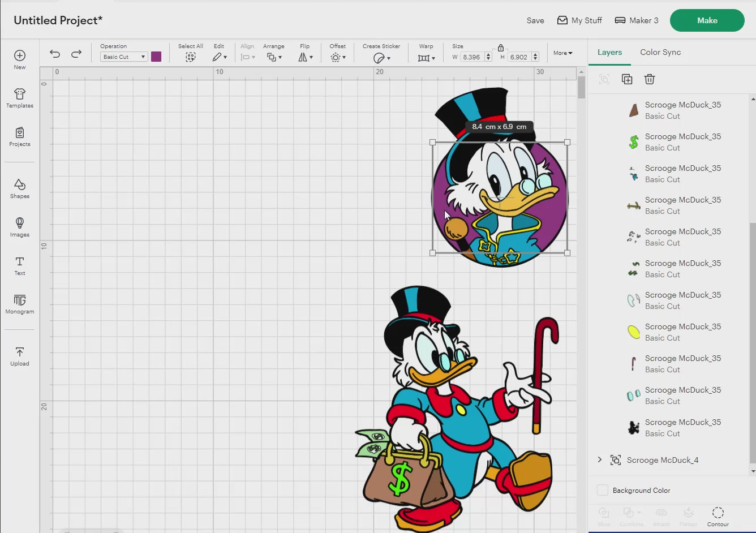Open the Edit pencil tool
The height and width of the screenshot is (533, 756).
tap(220, 57)
